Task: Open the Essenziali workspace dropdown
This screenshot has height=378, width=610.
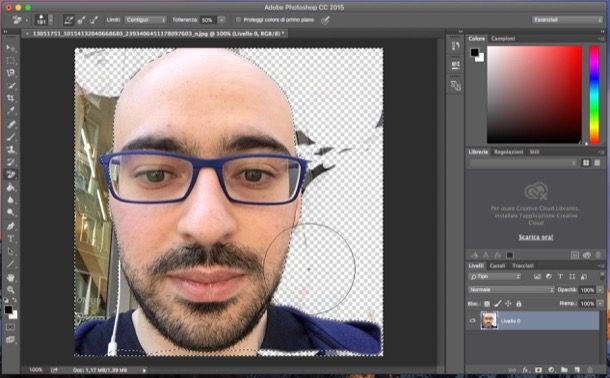Action: [x=567, y=20]
